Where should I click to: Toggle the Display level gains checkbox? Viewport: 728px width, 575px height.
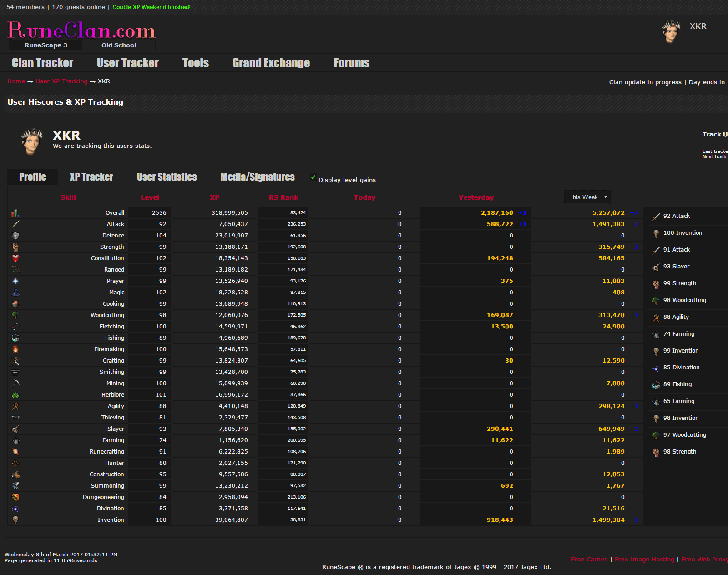pos(313,177)
